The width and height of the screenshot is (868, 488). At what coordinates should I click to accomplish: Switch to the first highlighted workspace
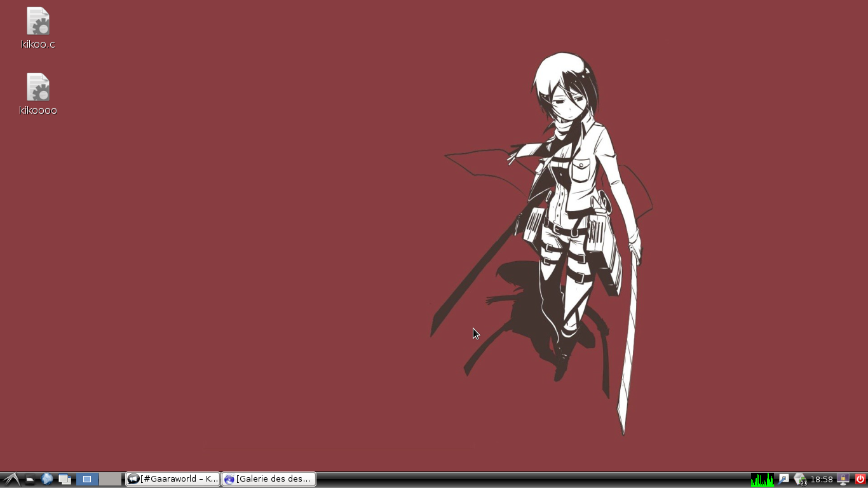point(87,479)
